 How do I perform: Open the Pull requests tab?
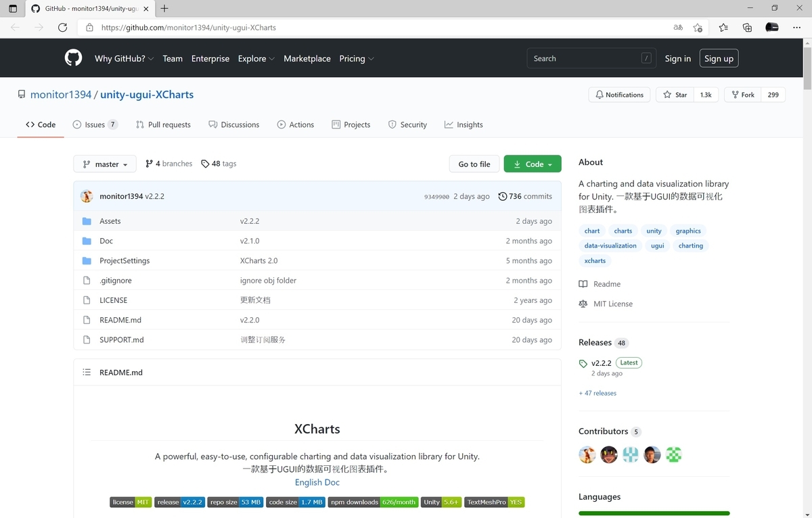pyautogui.click(x=163, y=124)
